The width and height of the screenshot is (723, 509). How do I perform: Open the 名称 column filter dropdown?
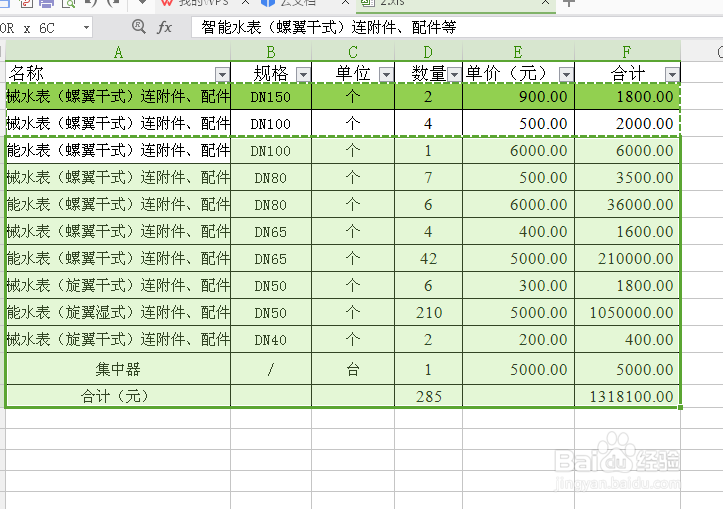tap(222, 74)
